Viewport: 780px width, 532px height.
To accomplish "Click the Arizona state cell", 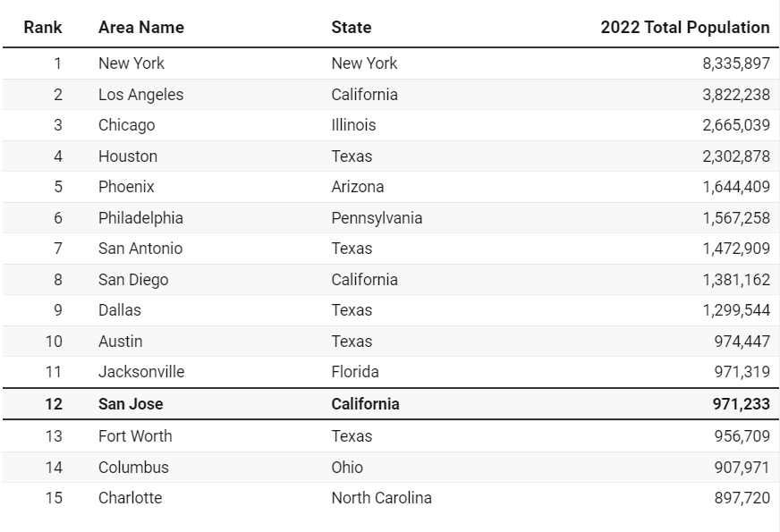I will click(357, 187).
